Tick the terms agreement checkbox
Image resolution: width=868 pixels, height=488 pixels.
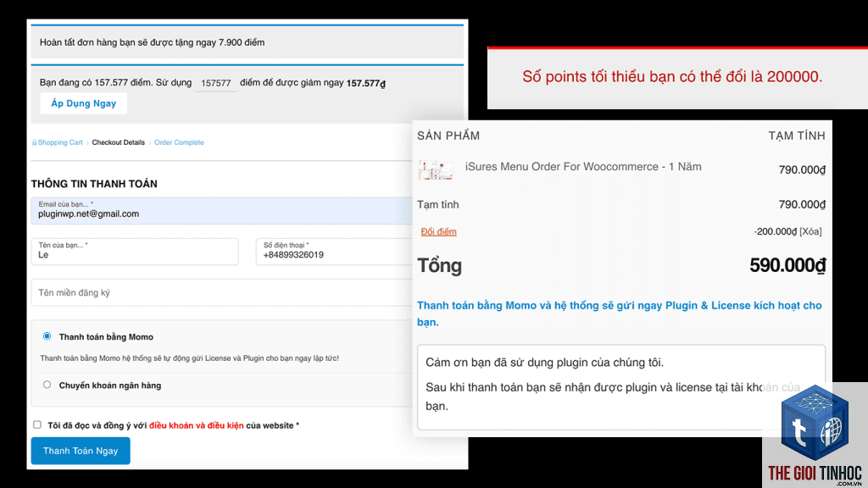tap(37, 424)
